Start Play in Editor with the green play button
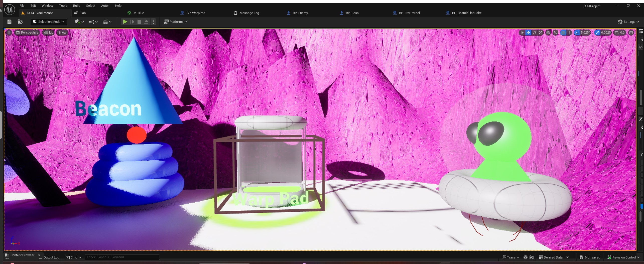Image resolution: width=644 pixels, height=264 pixels. pos(125,22)
